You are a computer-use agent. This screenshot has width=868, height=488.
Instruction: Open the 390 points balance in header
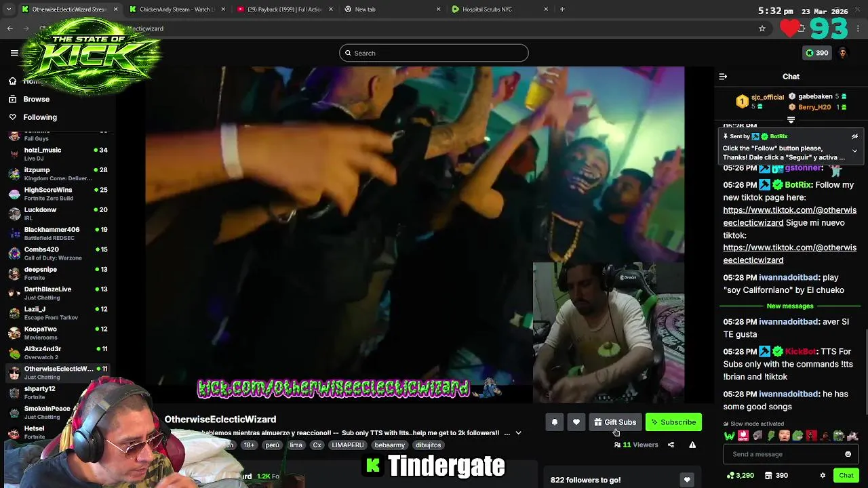tap(816, 53)
